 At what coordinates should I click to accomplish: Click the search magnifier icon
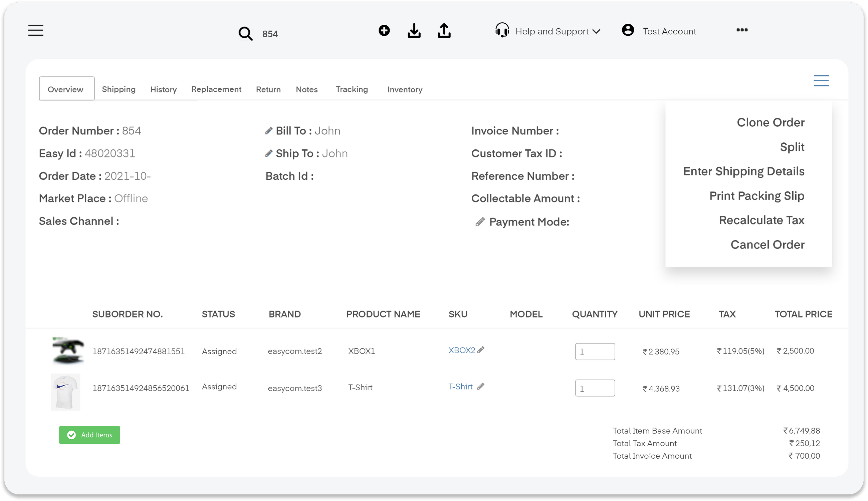(245, 33)
